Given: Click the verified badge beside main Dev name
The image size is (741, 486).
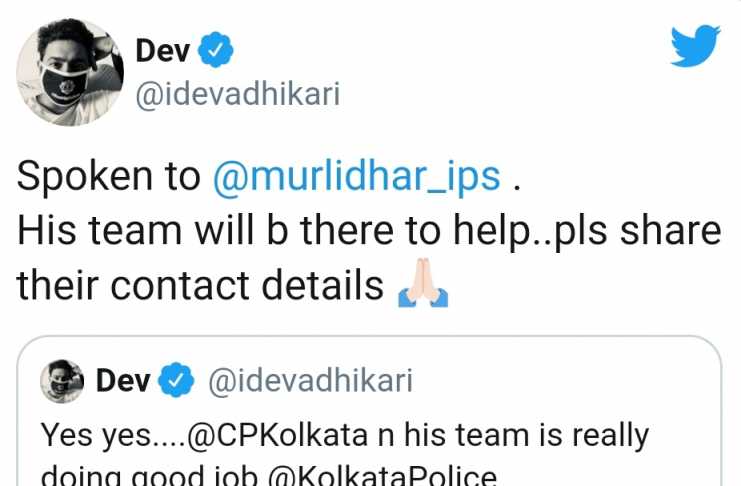Looking at the screenshot, I should tap(215, 50).
